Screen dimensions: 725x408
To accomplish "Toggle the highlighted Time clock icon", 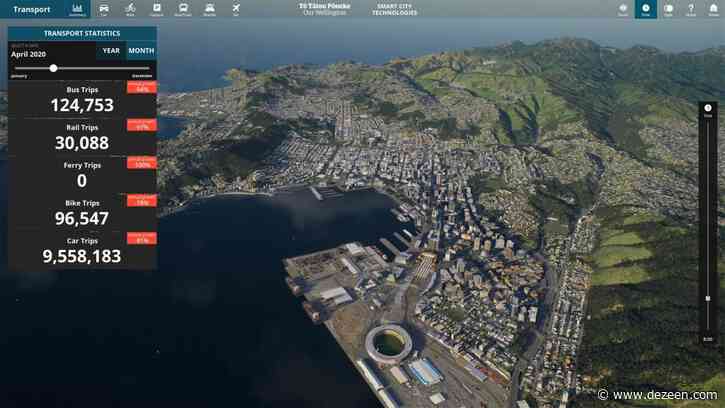I will click(645, 9).
